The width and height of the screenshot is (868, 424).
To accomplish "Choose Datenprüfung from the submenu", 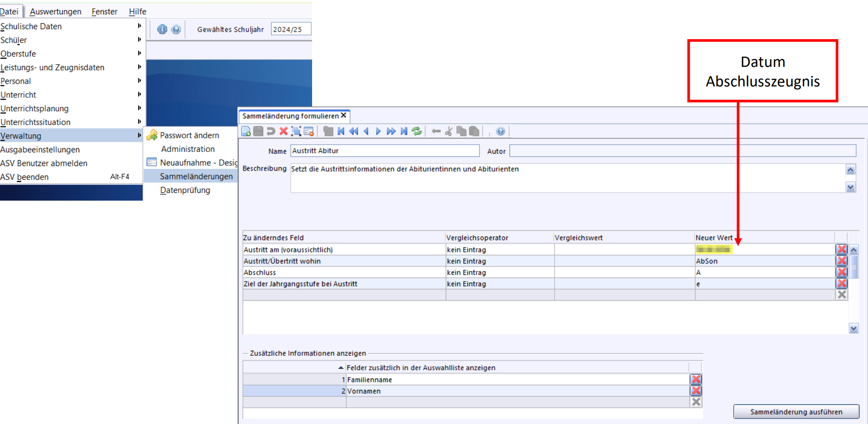I will [185, 190].
